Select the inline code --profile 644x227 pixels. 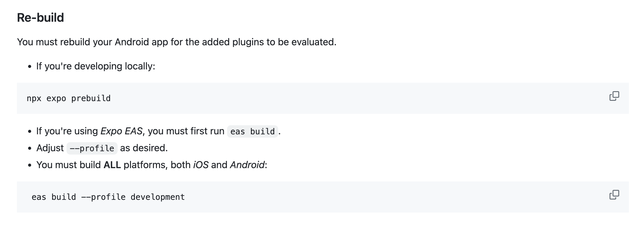coord(92,148)
